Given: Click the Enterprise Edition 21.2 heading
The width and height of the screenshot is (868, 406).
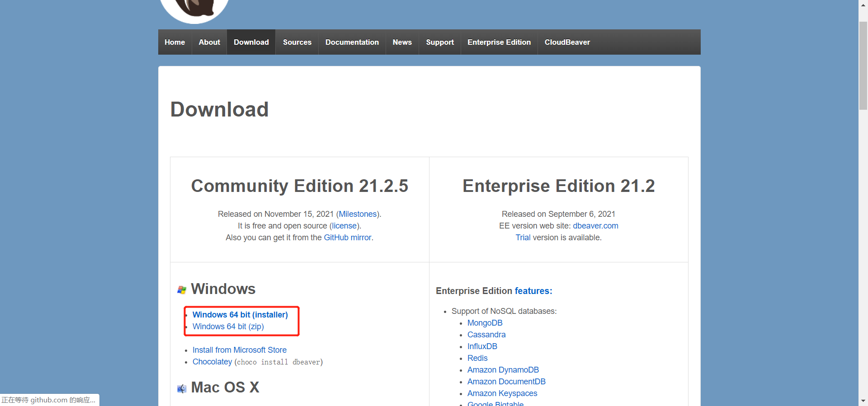Looking at the screenshot, I should (x=559, y=186).
